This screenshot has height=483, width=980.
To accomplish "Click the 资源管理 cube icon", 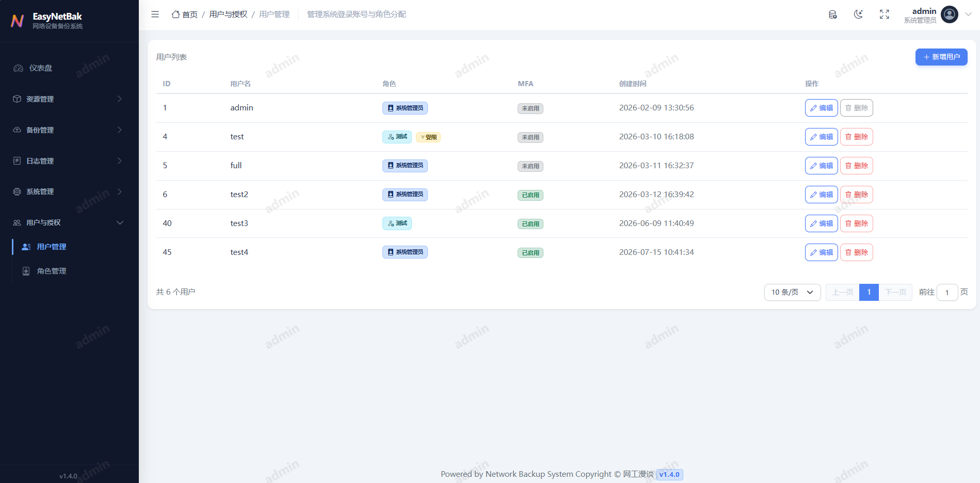I will click(x=17, y=99).
